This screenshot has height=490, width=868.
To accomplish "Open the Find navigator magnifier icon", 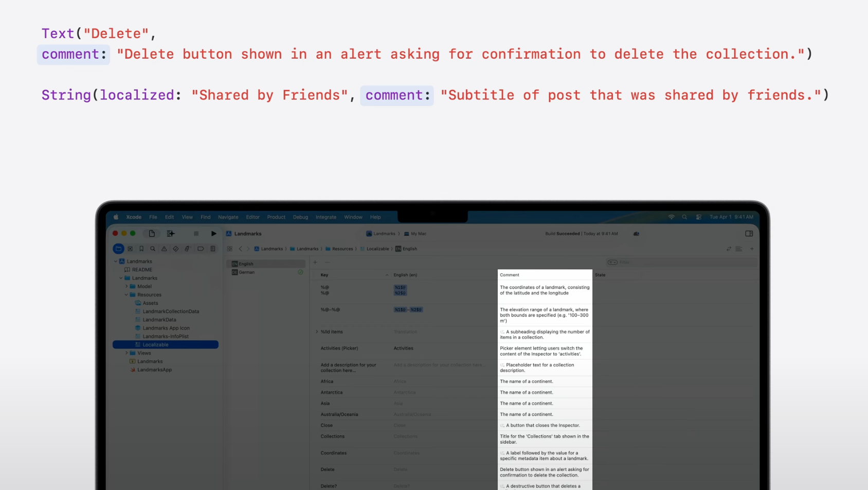I will [x=153, y=249].
